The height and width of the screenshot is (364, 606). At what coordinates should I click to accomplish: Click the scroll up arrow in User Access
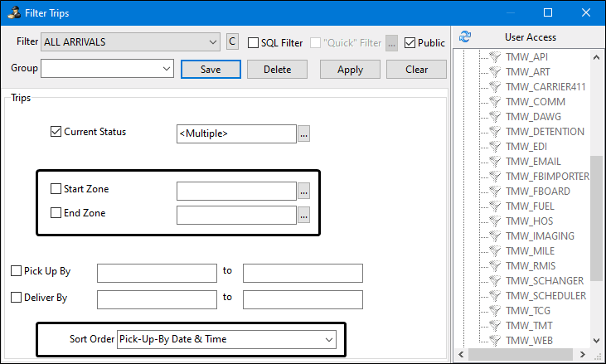(597, 57)
